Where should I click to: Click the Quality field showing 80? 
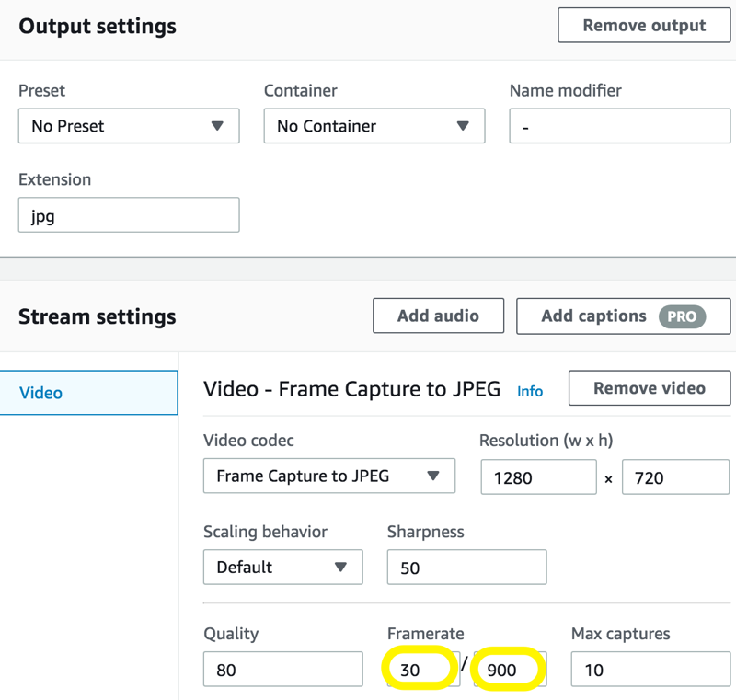click(x=282, y=670)
